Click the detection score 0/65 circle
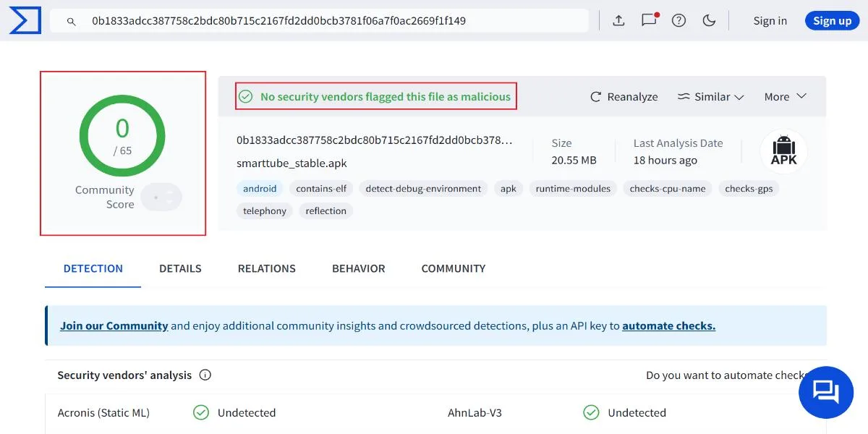Screen dimensions: 868x434 (122, 137)
